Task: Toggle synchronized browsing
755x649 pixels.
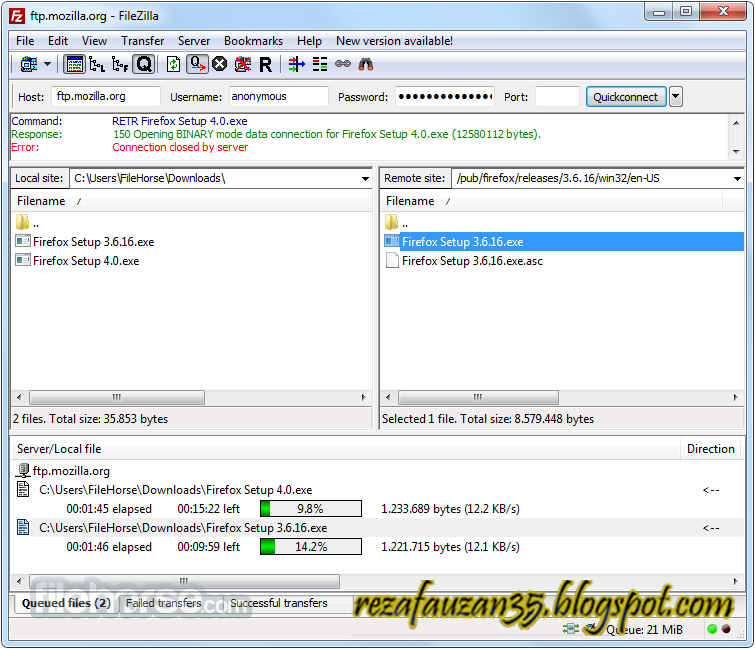Action: click(x=343, y=64)
